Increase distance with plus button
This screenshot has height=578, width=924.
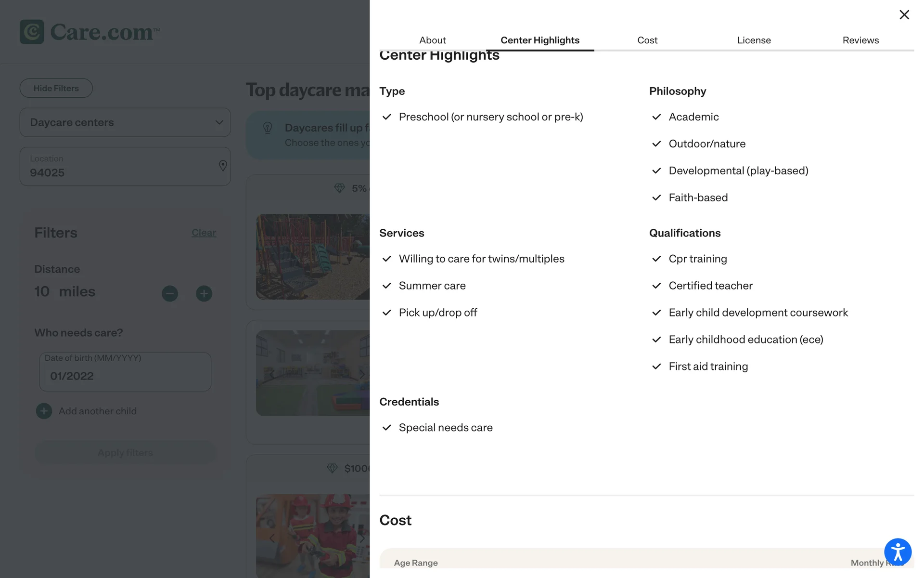pyautogui.click(x=204, y=293)
